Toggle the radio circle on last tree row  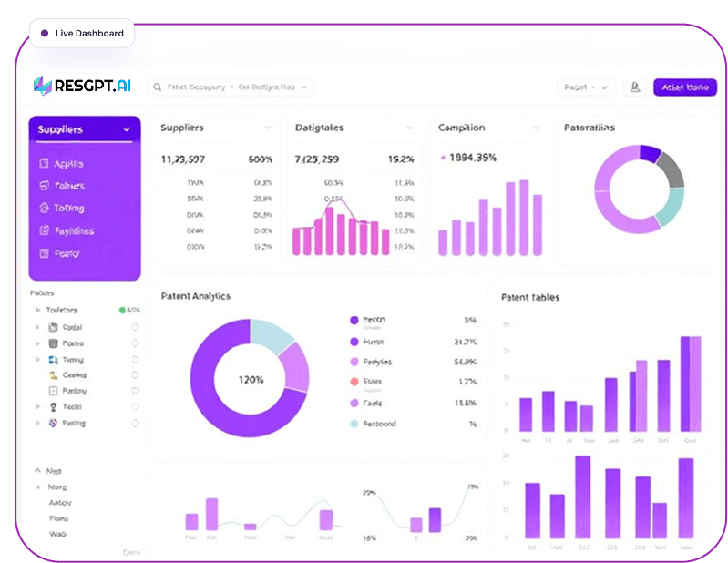[135, 423]
